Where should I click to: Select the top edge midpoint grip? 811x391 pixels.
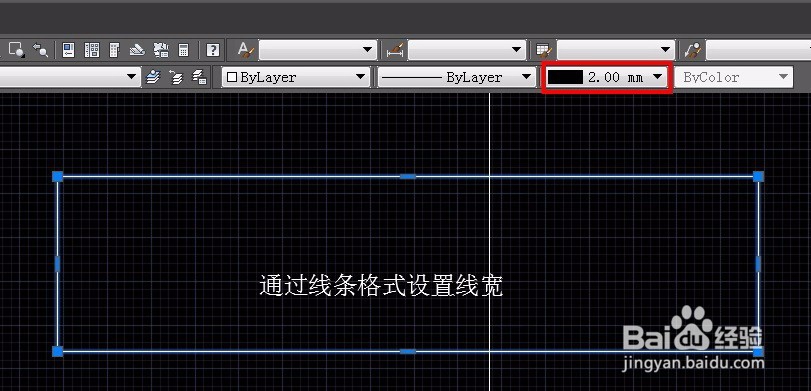(x=408, y=176)
